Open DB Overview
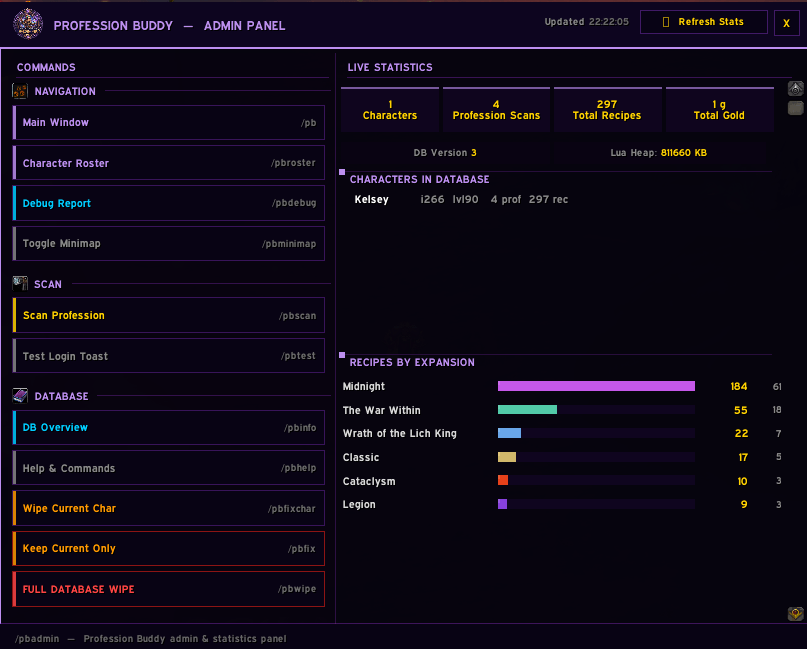 coord(169,427)
